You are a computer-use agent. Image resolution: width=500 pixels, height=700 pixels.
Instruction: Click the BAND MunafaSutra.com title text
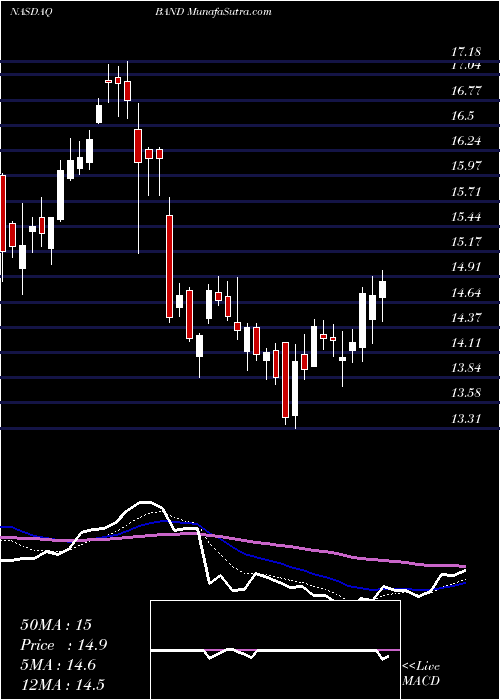(213, 12)
